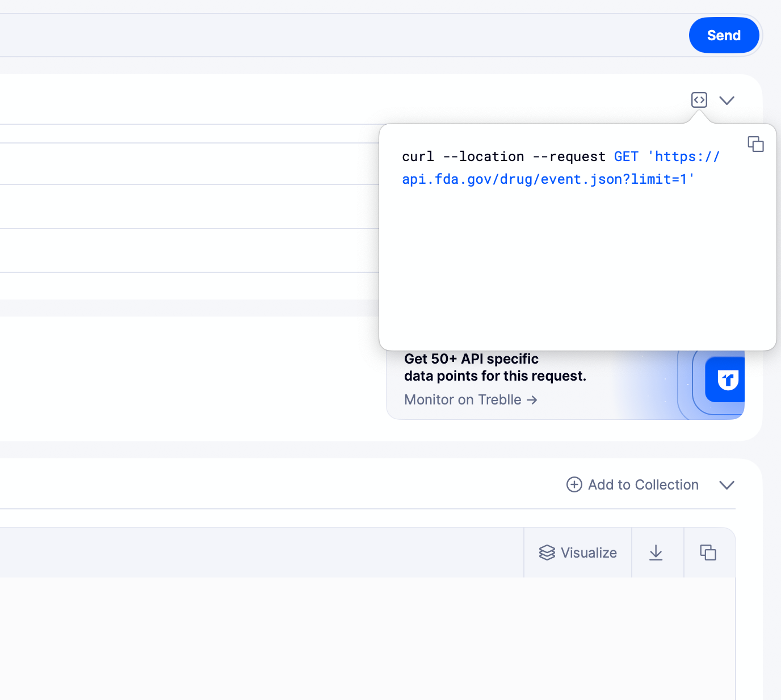Follow the Monitor on Treblle link

463,400
